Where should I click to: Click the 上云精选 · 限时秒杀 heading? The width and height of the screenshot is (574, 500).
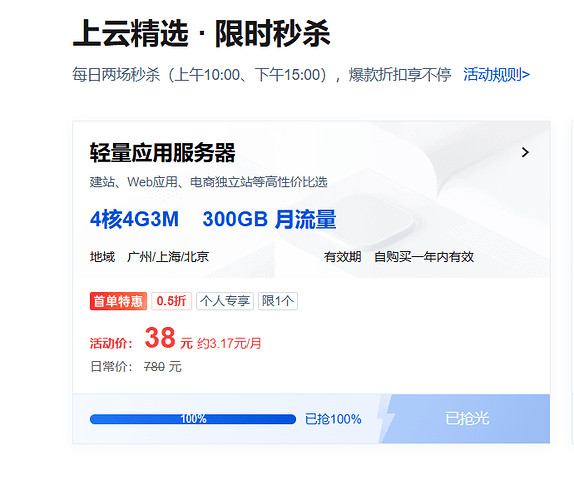(x=202, y=33)
